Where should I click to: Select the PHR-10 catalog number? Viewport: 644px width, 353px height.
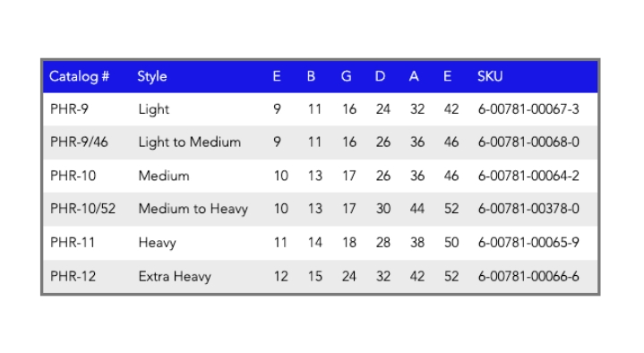point(73,176)
